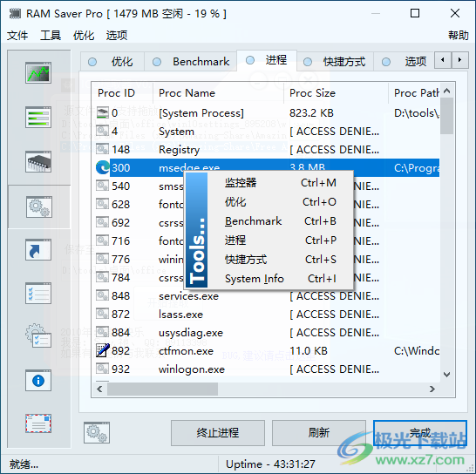Viewport: 476px width, 474px height.
Task: Select radio circle on the 优化 tab
Action: click(92, 62)
